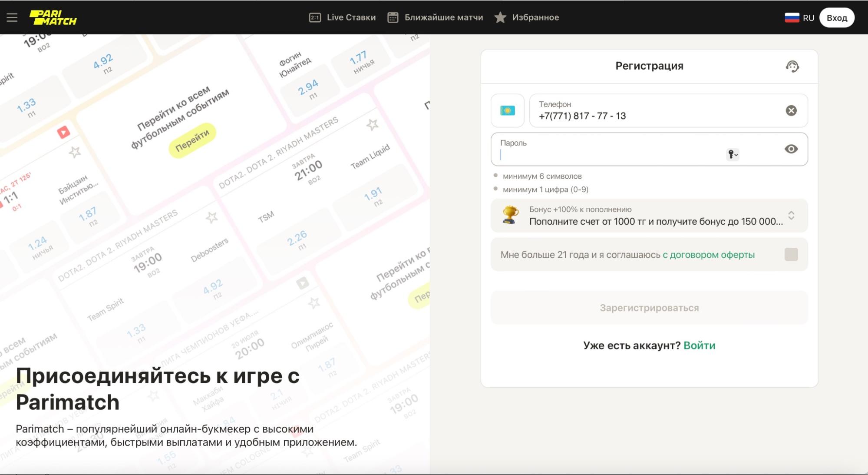Click the Пароль password field

tap(649, 149)
